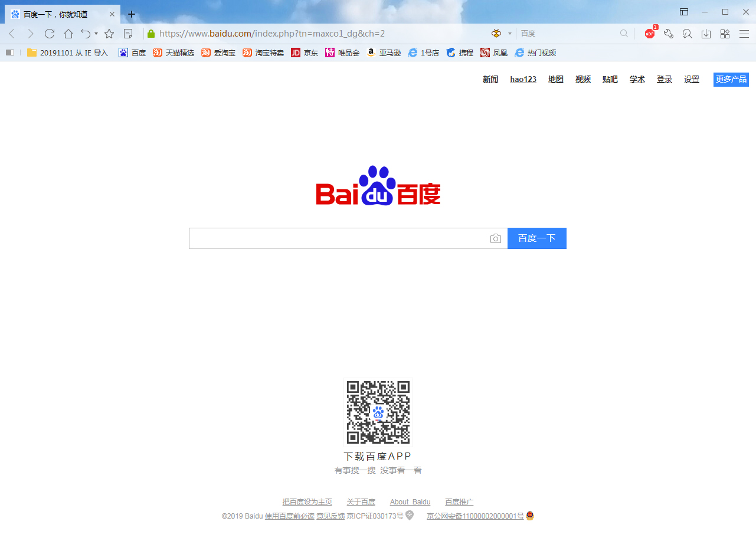Open the notes page icon next to the star
Screen dimensions: 756x554
[x=128, y=34]
